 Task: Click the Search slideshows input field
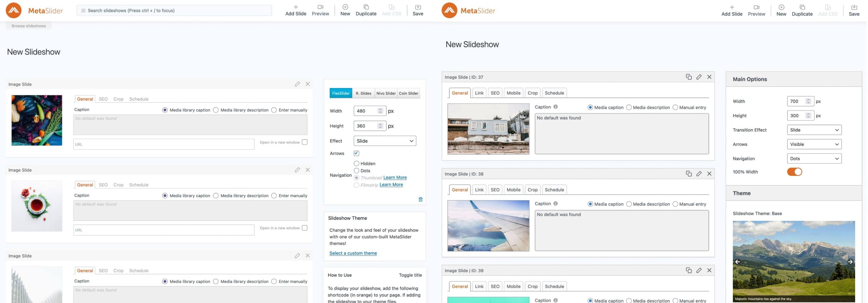tap(174, 10)
